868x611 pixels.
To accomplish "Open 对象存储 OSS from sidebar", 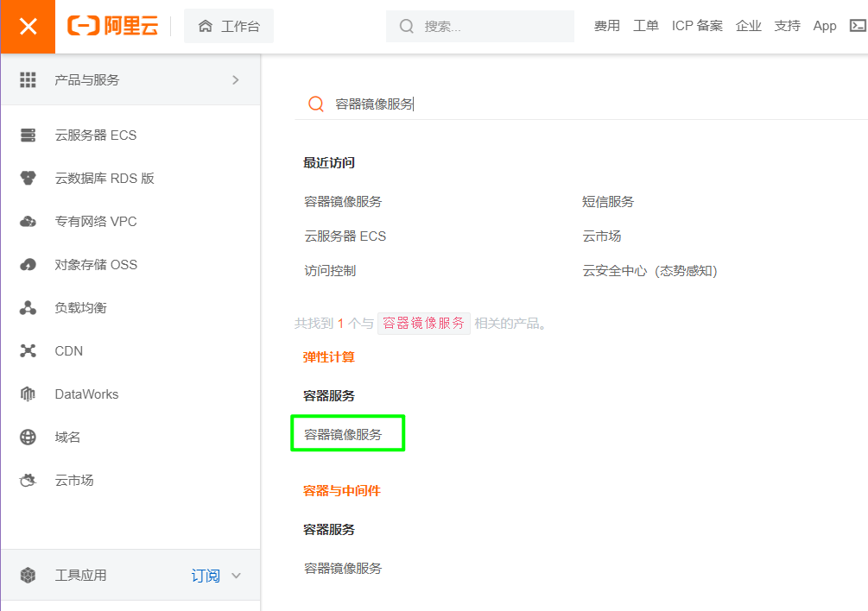I will click(x=96, y=265).
